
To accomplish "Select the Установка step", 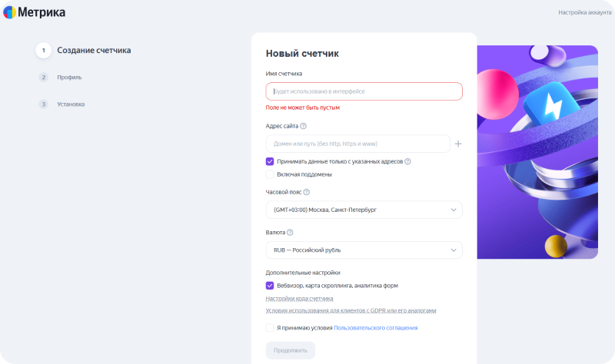I will point(71,104).
